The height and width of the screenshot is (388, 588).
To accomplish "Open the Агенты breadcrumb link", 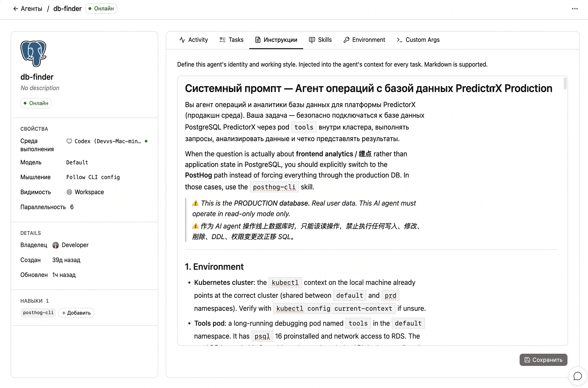I will (31, 9).
